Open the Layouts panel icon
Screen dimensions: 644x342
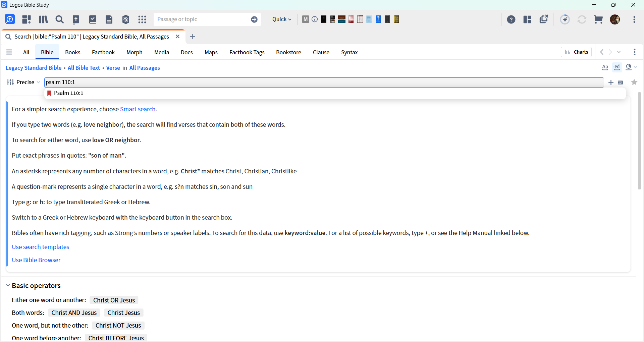[527, 19]
